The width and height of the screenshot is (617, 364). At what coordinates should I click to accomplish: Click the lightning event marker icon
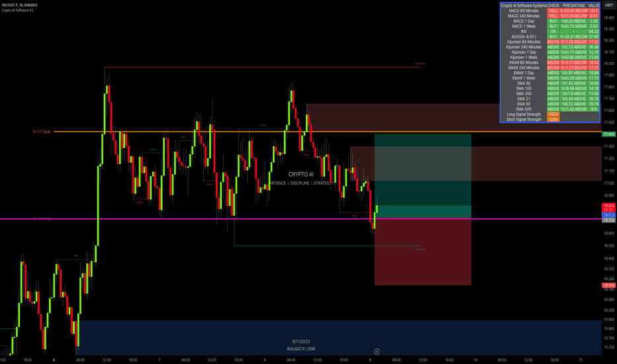tap(377, 351)
